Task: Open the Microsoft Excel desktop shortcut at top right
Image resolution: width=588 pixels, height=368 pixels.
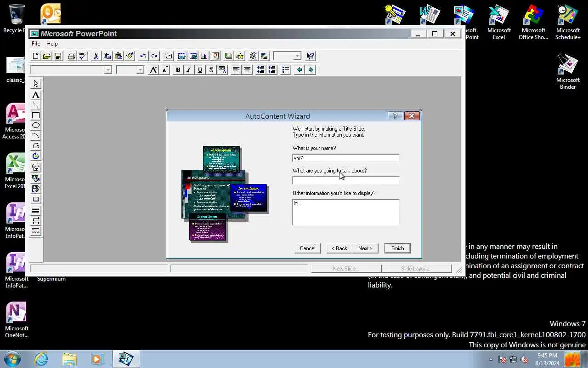Action: tap(499, 22)
